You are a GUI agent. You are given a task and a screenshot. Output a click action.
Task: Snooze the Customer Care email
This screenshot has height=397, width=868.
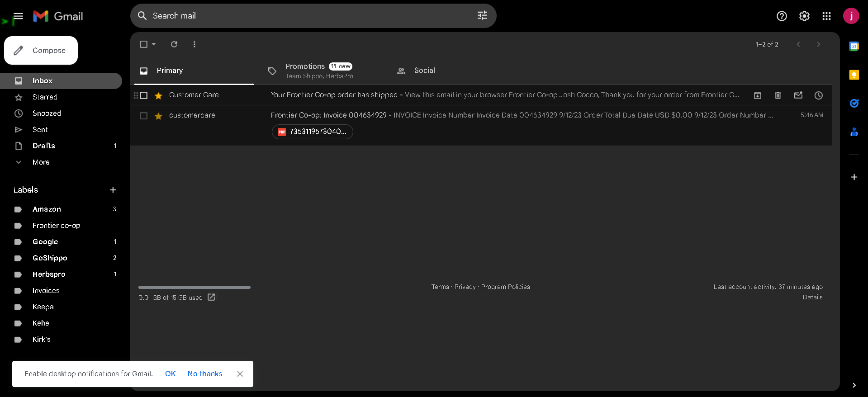point(819,95)
